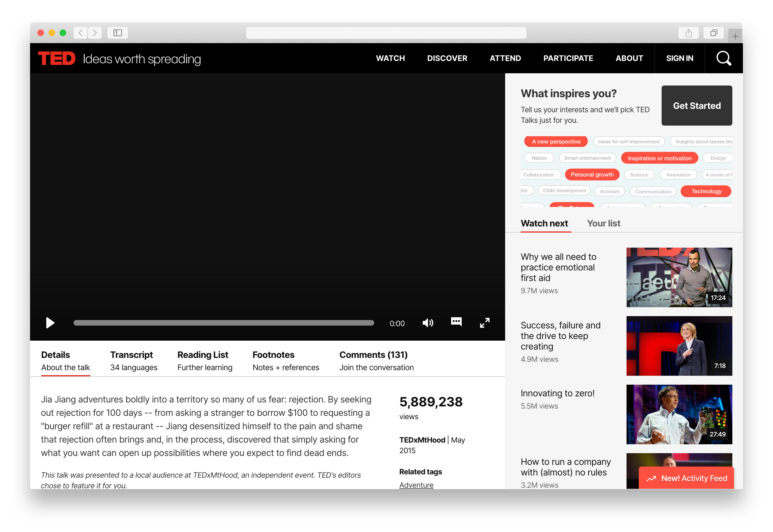Open the search magnifier icon
This screenshot has width=773, height=532.
pos(723,58)
